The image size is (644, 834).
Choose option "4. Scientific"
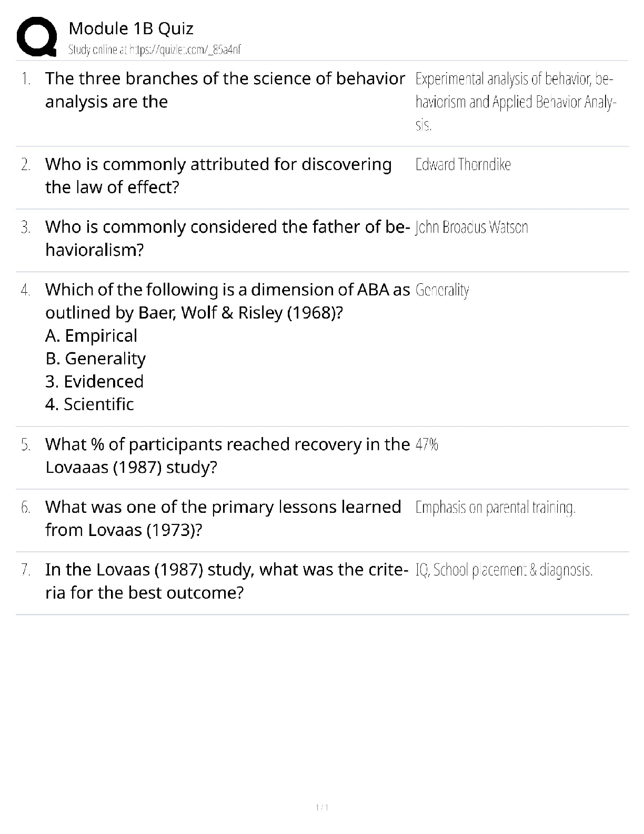point(89,404)
